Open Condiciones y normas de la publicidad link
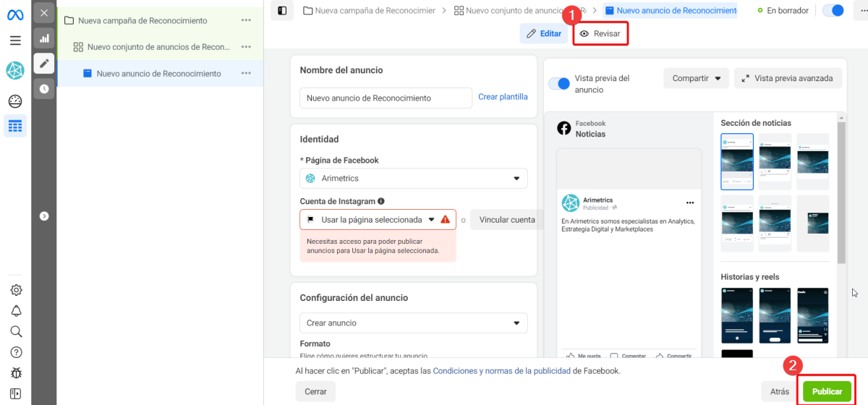Viewport: 868px width, 405px height. tap(501, 370)
